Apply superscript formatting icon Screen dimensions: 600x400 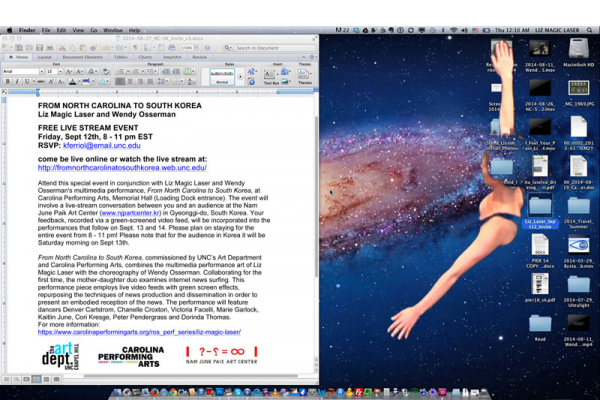51,82
